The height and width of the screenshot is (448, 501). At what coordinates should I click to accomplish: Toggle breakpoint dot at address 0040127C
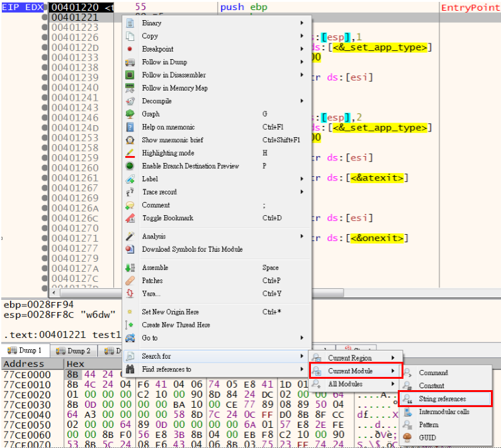pyautogui.click(x=45, y=279)
